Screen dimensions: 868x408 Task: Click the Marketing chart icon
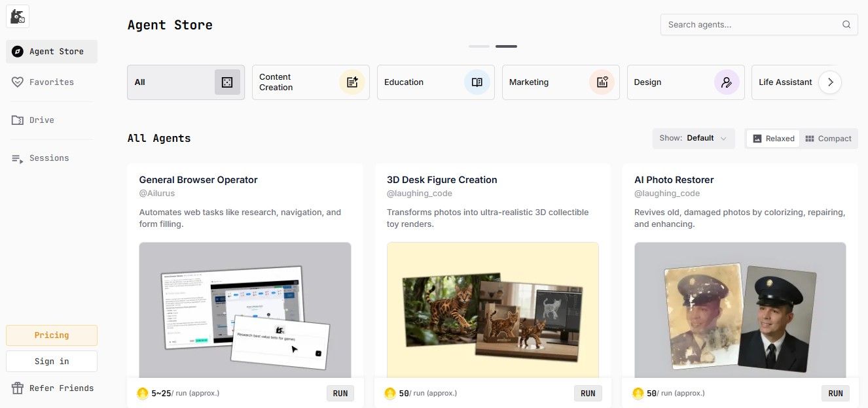pos(602,82)
